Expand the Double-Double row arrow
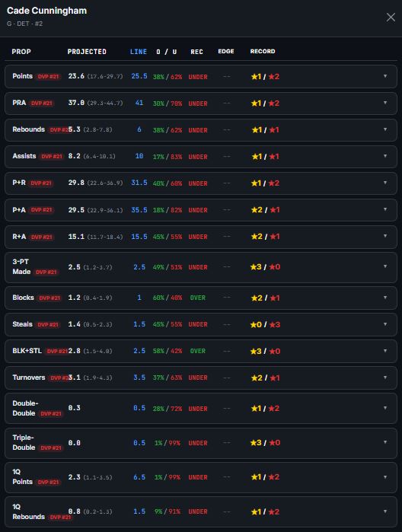The image size is (402, 532). (x=385, y=408)
